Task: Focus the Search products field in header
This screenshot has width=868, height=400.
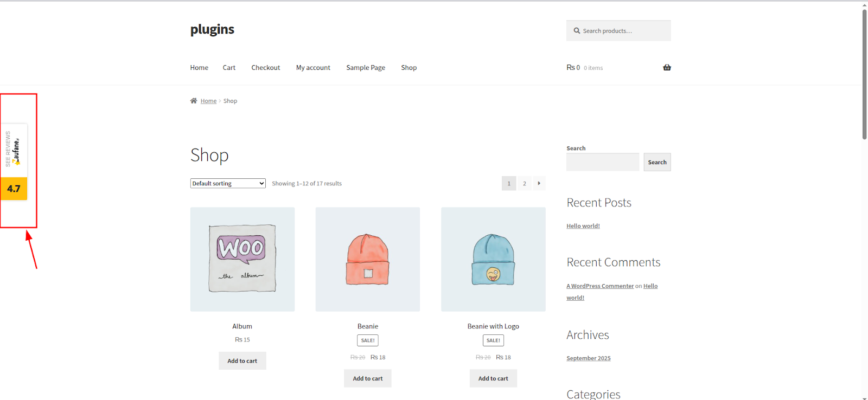Action: 624,31
